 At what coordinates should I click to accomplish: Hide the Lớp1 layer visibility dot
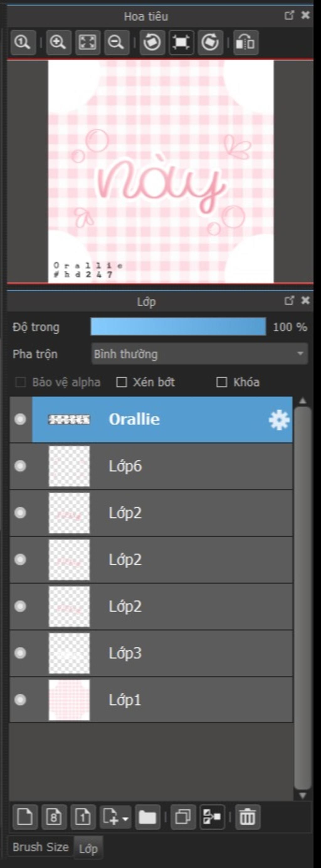coord(20,700)
